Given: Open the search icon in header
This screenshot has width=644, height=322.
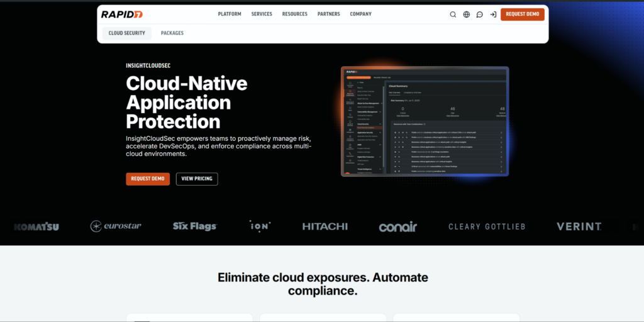Looking at the screenshot, I should coord(453,14).
